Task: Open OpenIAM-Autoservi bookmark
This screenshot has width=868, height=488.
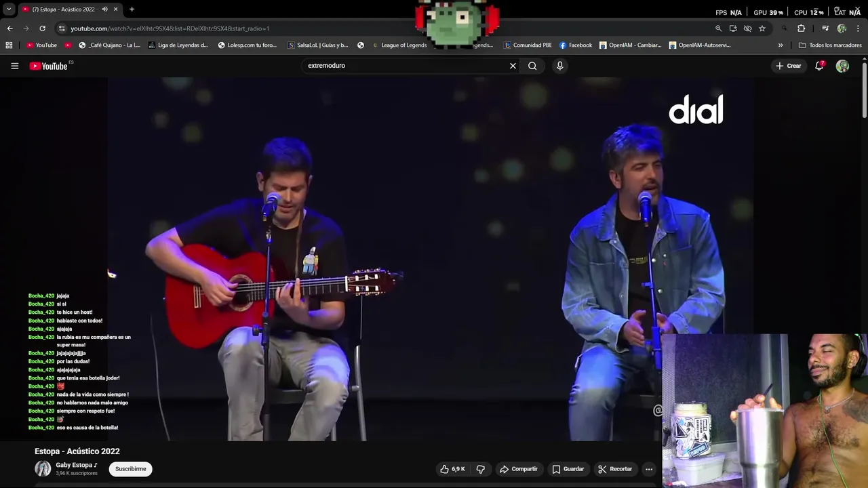Action: 700,45
